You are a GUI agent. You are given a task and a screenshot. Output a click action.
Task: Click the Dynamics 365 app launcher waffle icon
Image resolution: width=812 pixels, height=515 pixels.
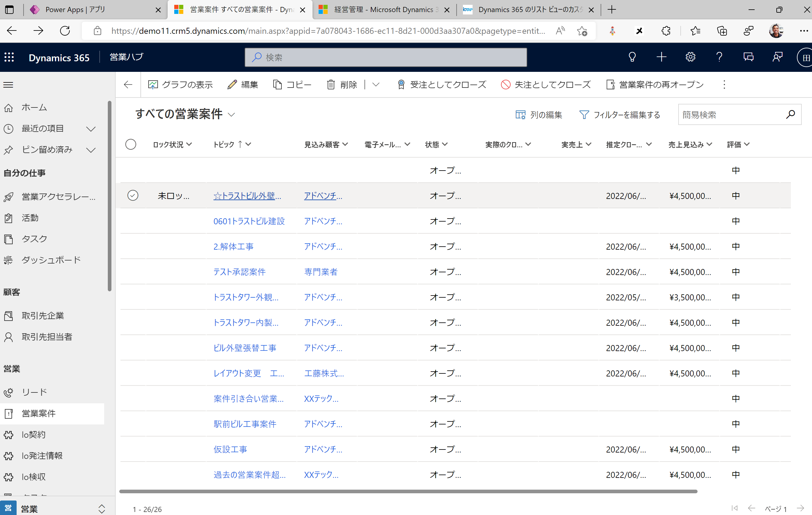pos(9,57)
